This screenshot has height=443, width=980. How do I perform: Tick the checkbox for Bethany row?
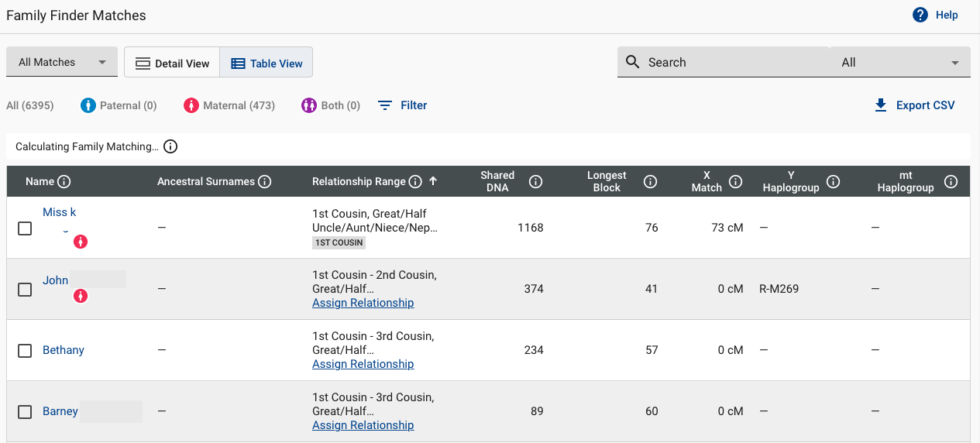pyautogui.click(x=25, y=350)
